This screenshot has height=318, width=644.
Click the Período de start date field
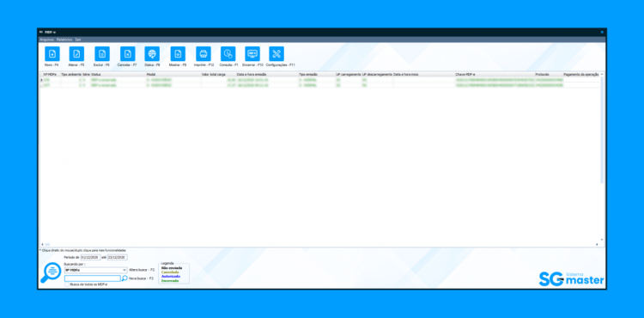(90, 257)
